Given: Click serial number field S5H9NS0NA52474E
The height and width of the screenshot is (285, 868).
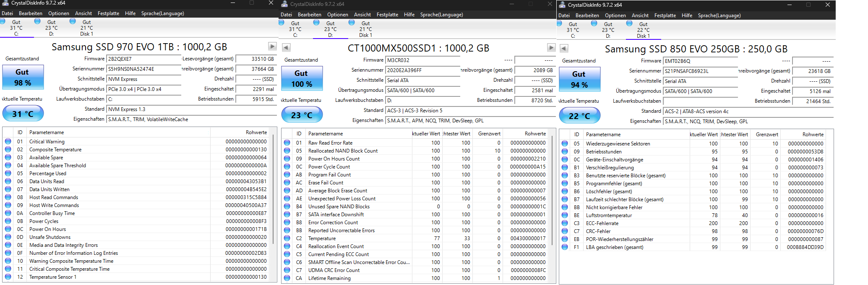Looking at the screenshot, I should tap(144, 69).
